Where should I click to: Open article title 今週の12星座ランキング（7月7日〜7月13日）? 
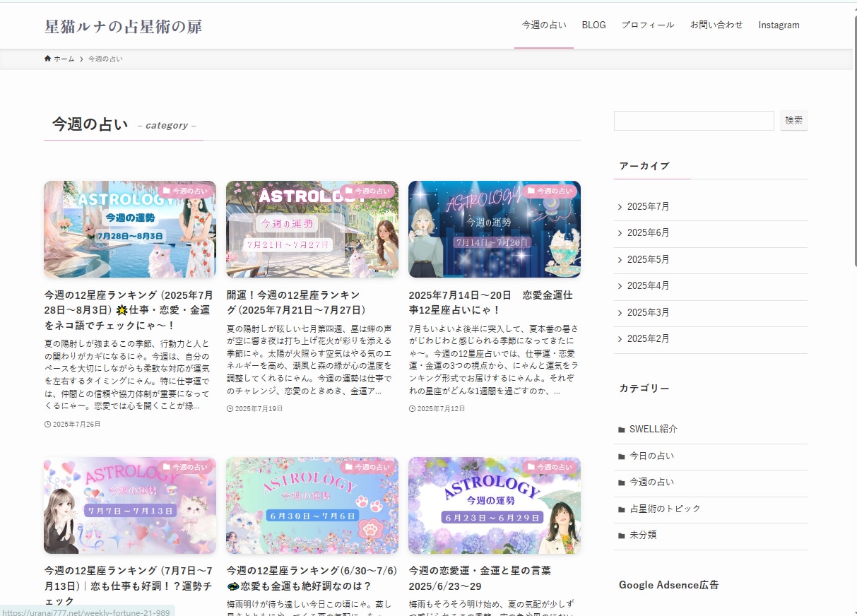pyautogui.click(x=129, y=586)
